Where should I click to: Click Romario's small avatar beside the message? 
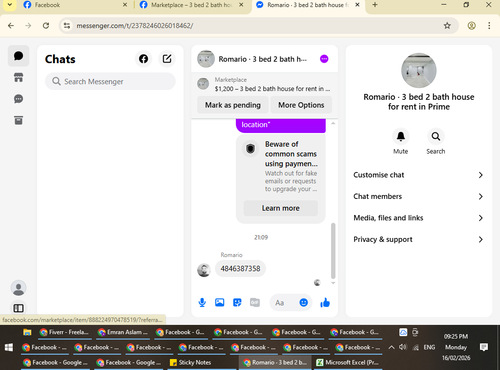click(204, 270)
